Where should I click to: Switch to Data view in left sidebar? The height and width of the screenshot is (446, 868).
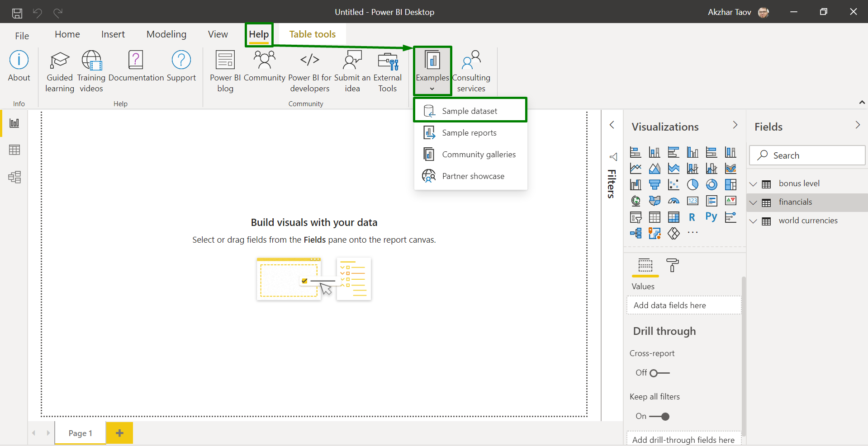[x=14, y=150]
